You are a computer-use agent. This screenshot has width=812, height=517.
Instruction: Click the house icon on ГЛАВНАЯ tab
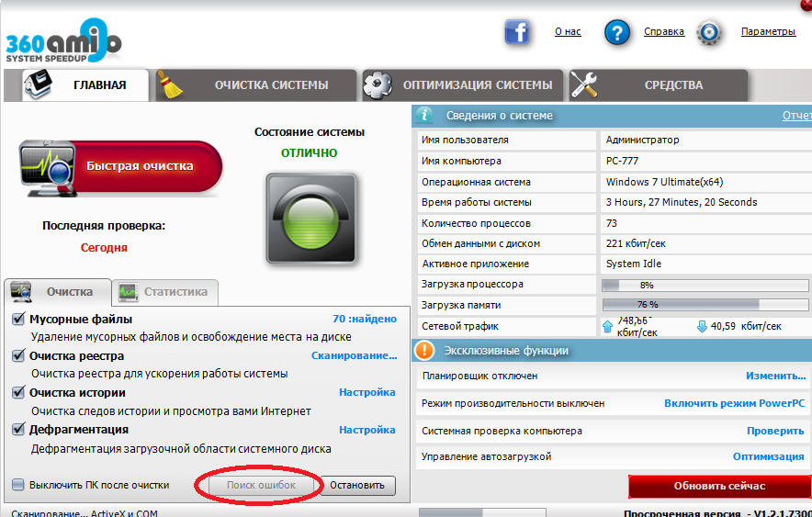pos(38,84)
